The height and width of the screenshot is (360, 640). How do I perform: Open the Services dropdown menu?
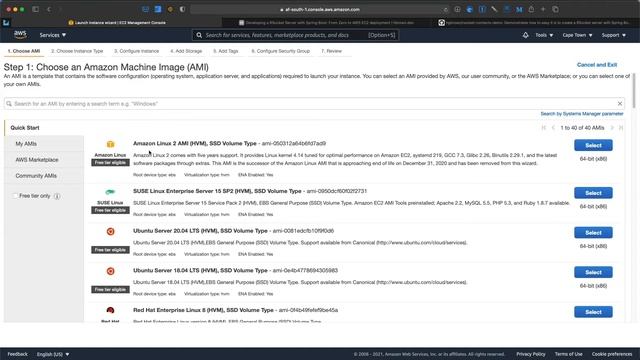tap(53, 35)
